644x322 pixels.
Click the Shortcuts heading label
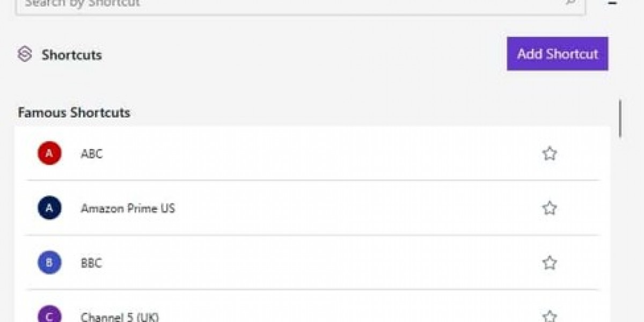pyautogui.click(x=72, y=55)
